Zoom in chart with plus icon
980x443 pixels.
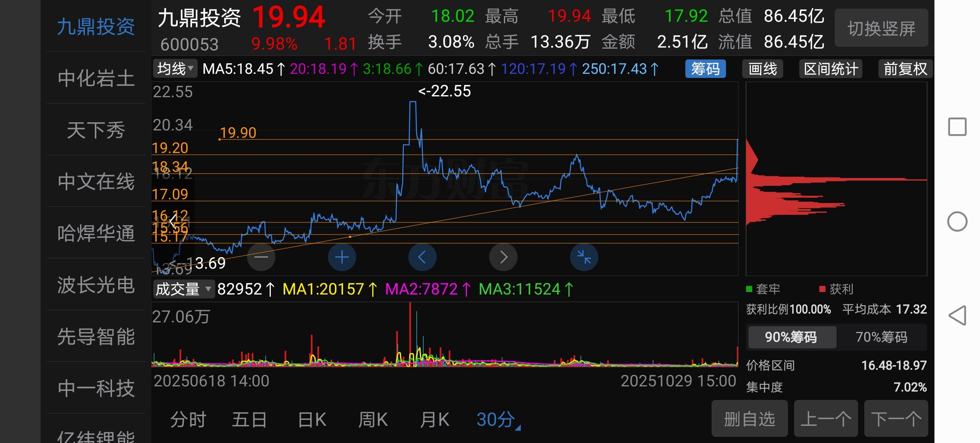click(x=341, y=257)
